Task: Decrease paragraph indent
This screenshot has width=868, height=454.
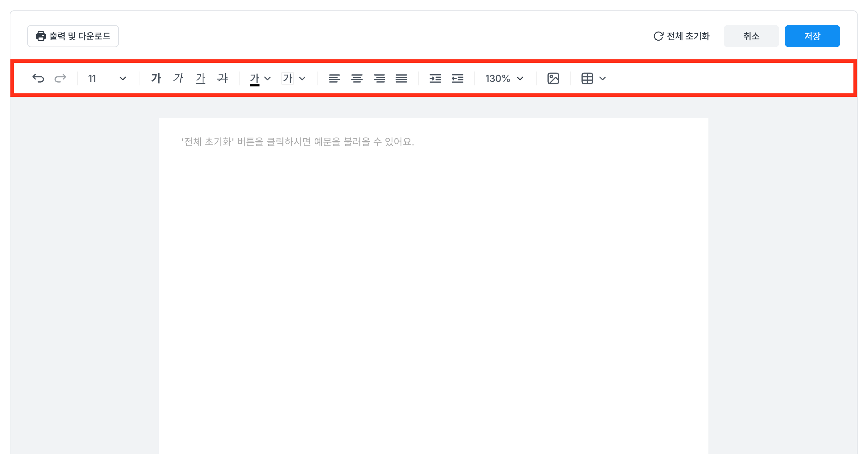Action: (458, 78)
